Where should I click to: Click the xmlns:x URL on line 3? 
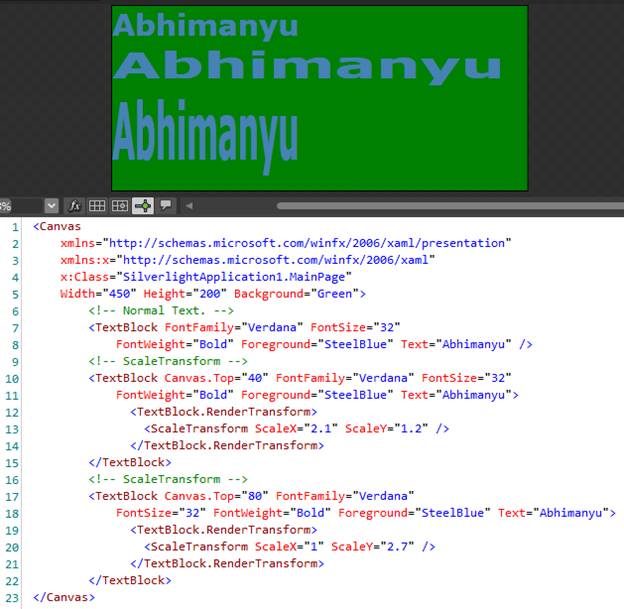tap(275, 260)
